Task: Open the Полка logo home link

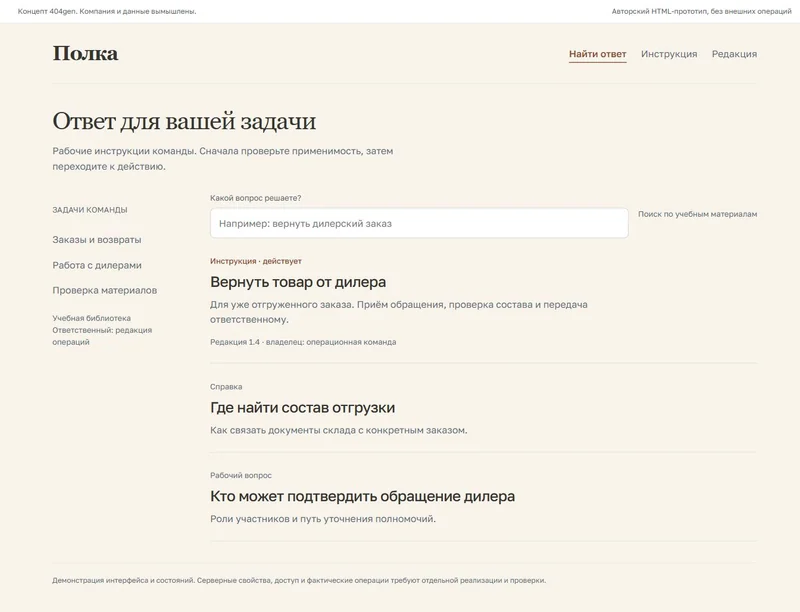Action: coord(85,54)
